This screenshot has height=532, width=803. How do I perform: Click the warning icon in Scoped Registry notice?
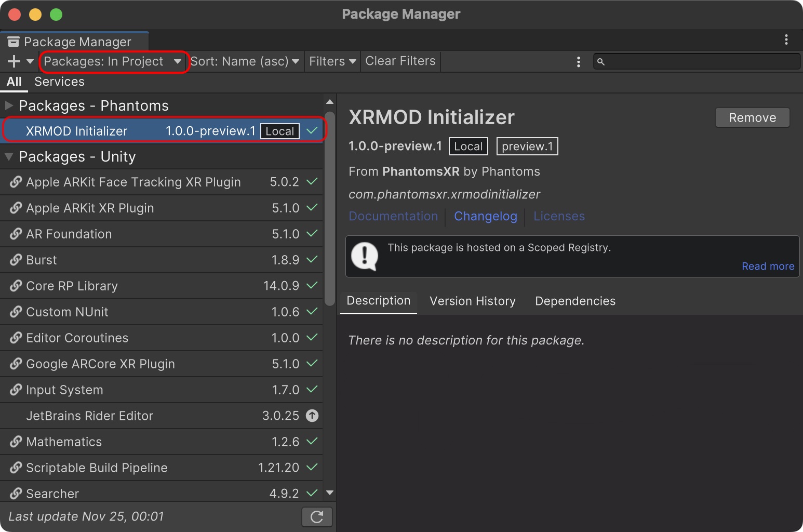tap(365, 257)
